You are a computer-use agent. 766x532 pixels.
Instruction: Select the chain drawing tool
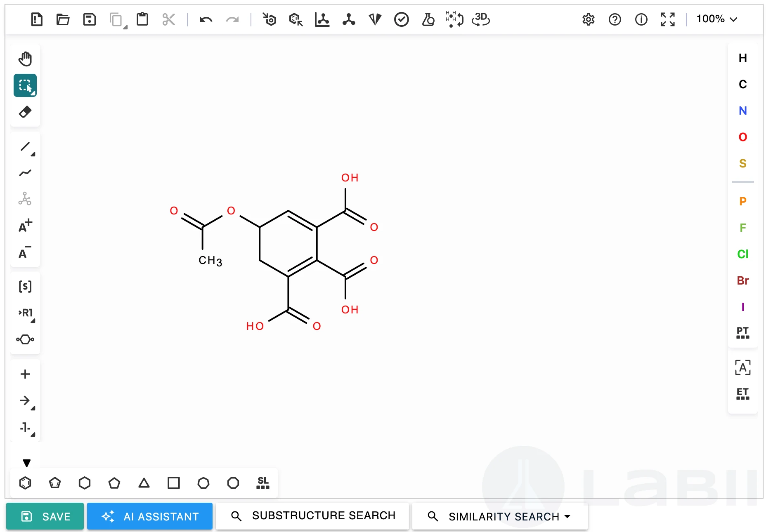(x=25, y=173)
